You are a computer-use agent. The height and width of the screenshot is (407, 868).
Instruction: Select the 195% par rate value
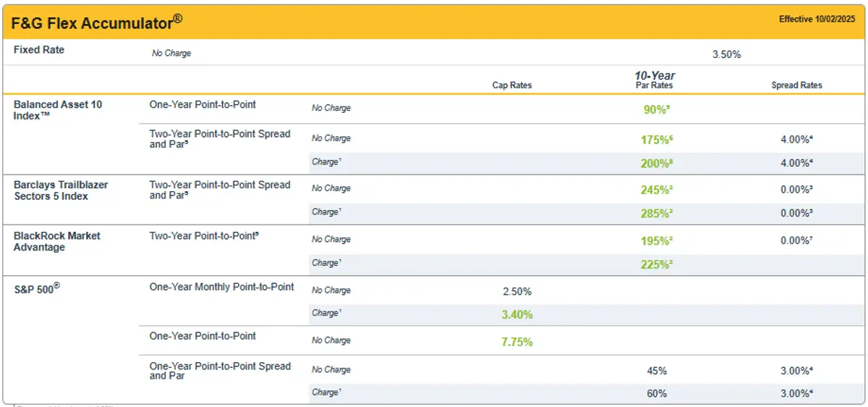pyautogui.click(x=657, y=241)
